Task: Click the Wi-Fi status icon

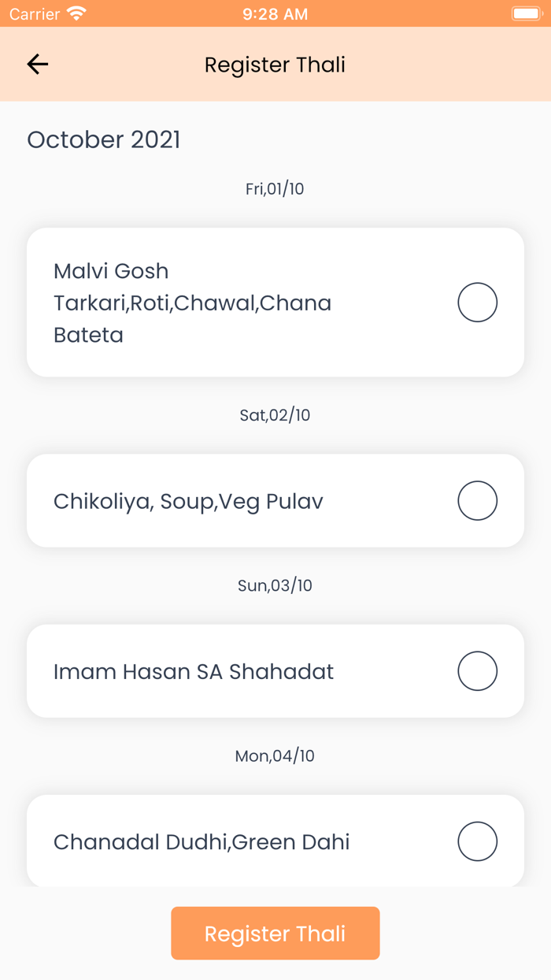Action: (x=76, y=14)
